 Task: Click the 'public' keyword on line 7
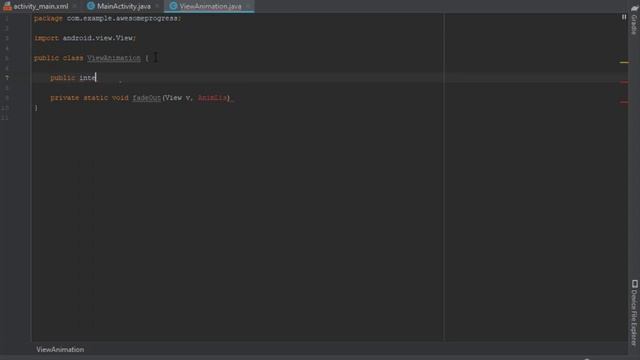click(x=62, y=78)
